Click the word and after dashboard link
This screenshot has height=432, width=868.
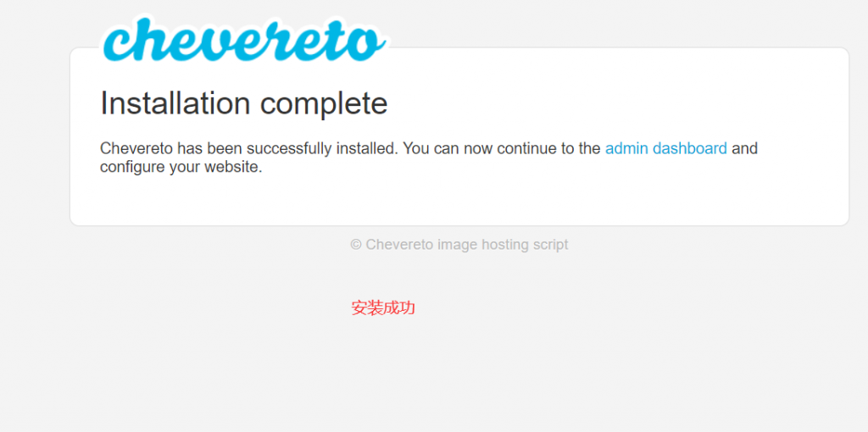744,149
